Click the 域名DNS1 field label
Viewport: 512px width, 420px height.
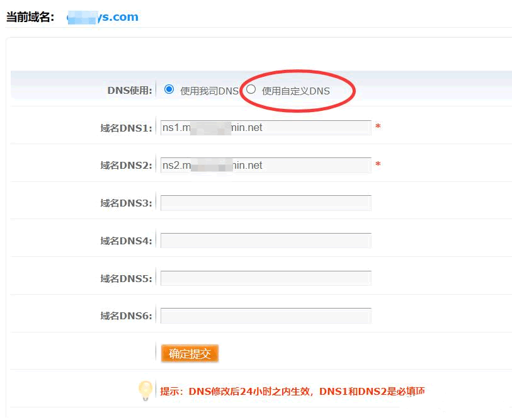tap(126, 128)
